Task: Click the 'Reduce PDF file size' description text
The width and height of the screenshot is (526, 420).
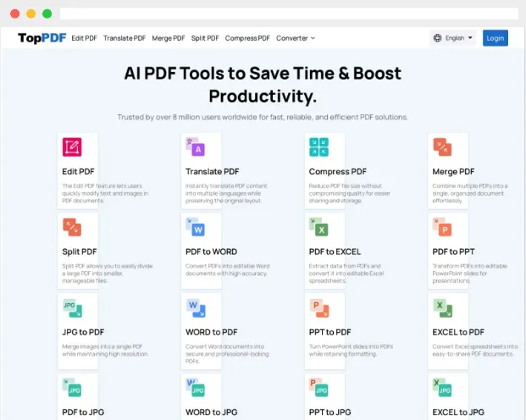Action: pyautogui.click(x=350, y=193)
